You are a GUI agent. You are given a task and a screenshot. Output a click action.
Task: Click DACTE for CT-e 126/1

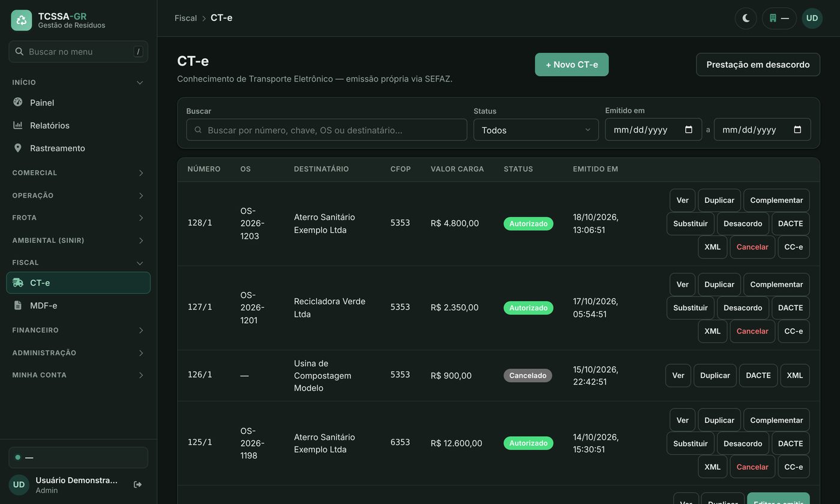click(x=758, y=376)
